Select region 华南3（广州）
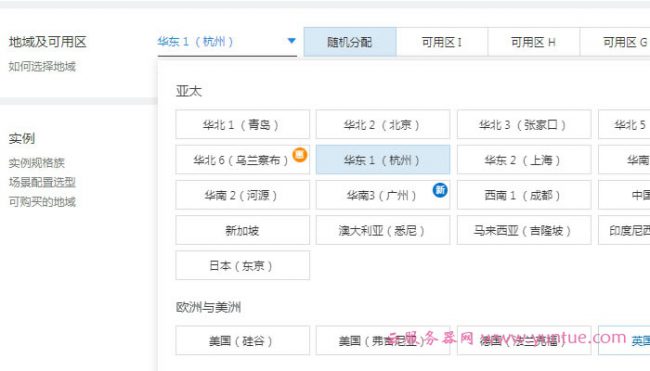The height and width of the screenshot is (371, 650). pyautogui.click(x=383, y=195)
